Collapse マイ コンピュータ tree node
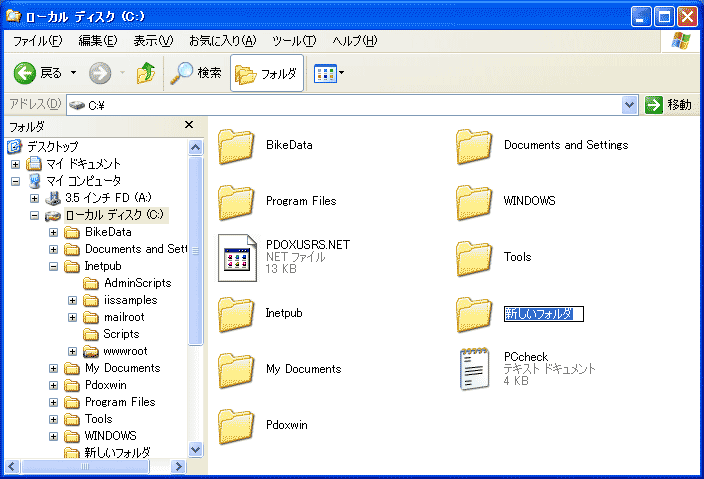The width and height of the screenshot is (704, 479). pos(15,181)
